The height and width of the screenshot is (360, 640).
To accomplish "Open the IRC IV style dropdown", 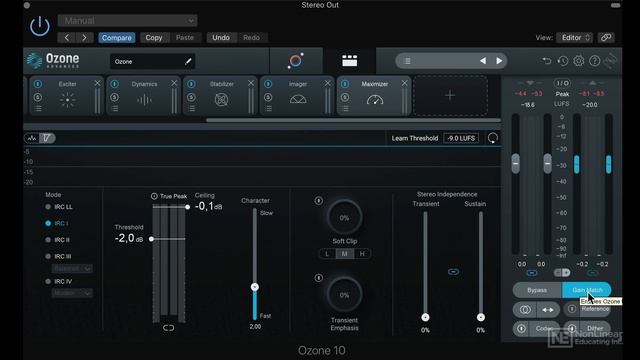I will pyautogui.click(x=72, y=293).
